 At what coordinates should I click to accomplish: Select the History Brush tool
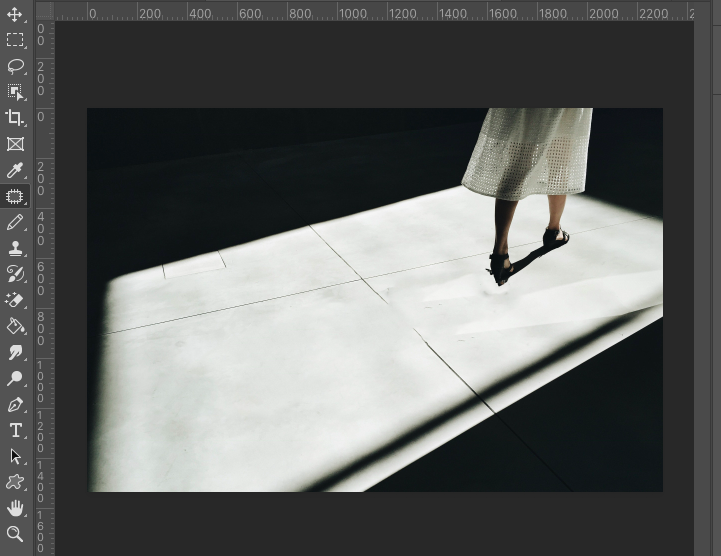pyautogui.click(x=15, y=274)
